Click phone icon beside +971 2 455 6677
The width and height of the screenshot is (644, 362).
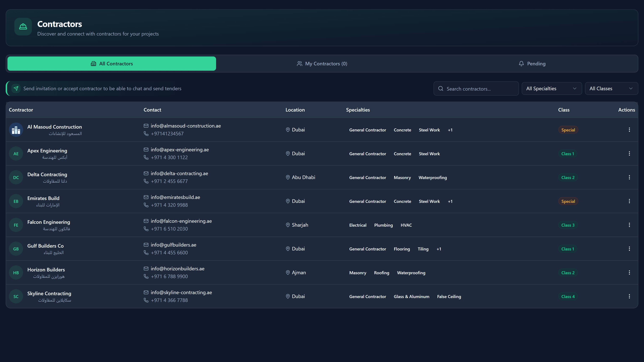point(146,181)
